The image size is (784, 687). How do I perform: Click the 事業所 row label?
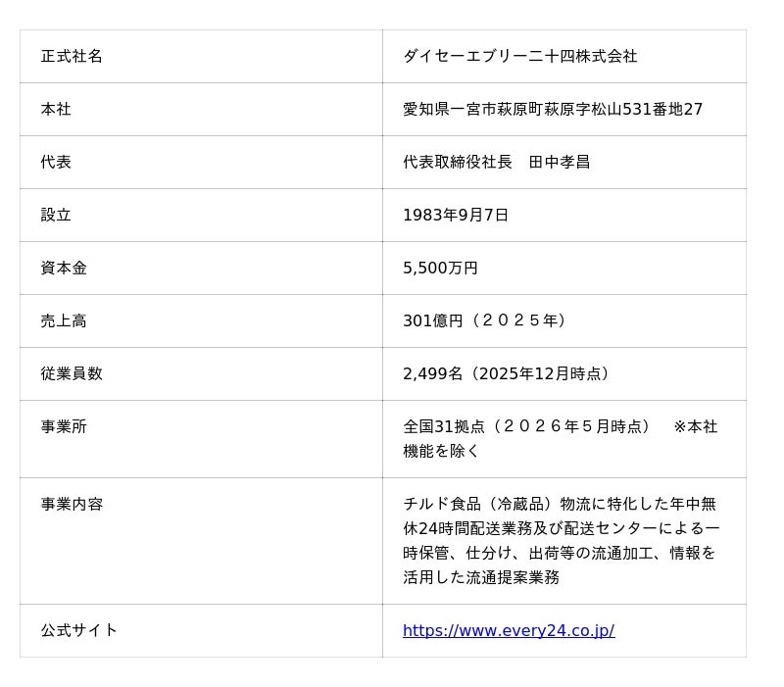pyautogui.click(x=64, y=426)
